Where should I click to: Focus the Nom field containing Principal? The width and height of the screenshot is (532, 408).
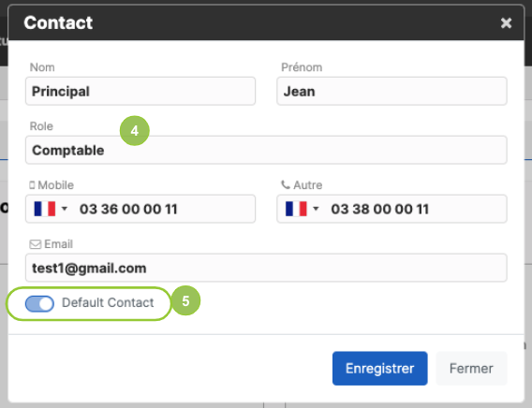[x=140, y=91]
